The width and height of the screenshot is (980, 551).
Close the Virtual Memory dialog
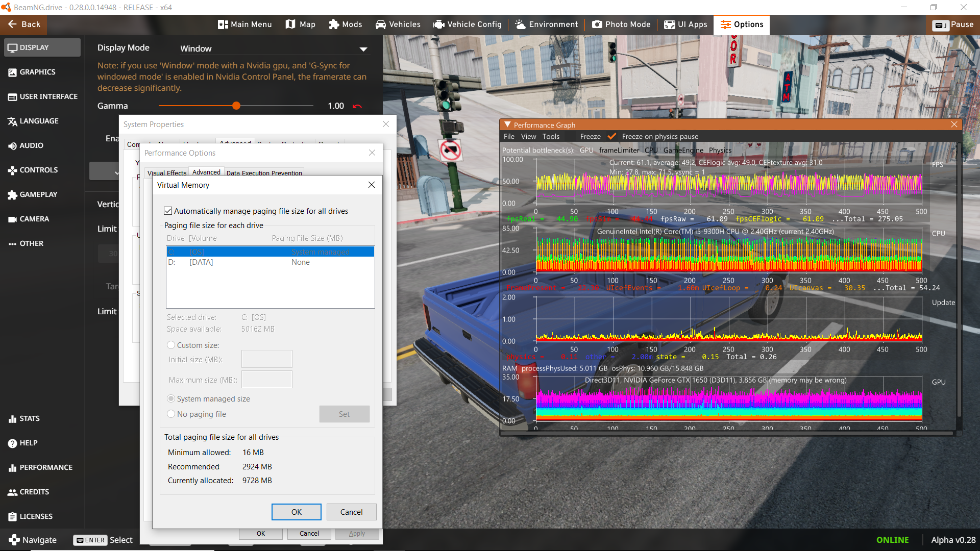tap(372, 185)
